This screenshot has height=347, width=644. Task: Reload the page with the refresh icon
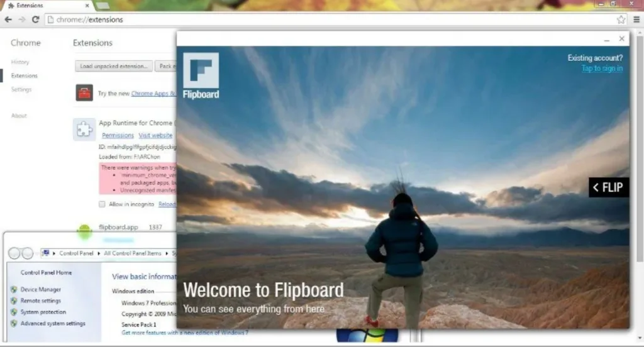coord(36,19)
